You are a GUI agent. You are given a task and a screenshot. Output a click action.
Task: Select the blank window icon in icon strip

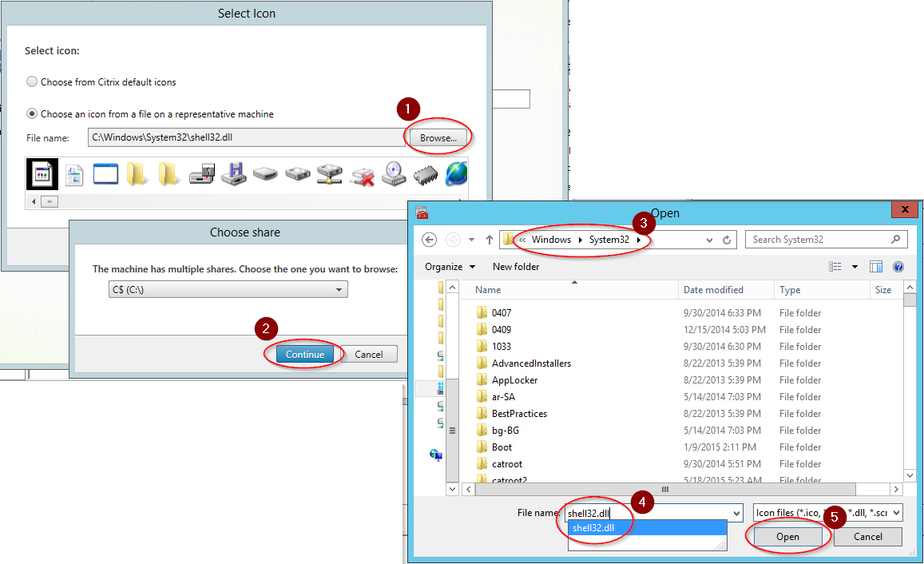105,174
